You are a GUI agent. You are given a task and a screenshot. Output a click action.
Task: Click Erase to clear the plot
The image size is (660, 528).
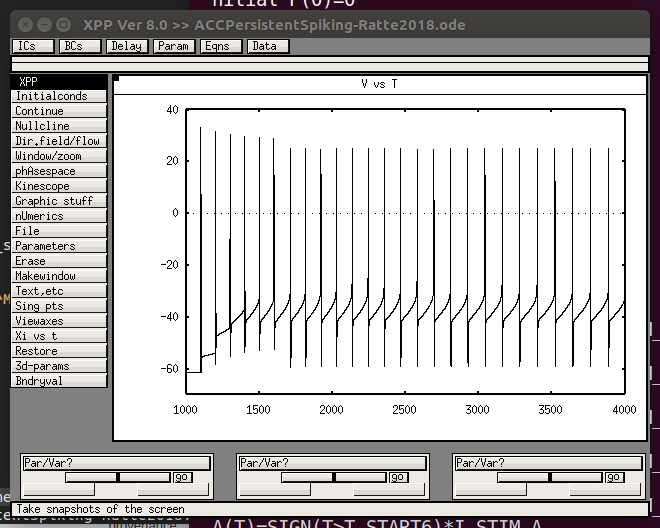pyautogui.click(x=59, y=261)
